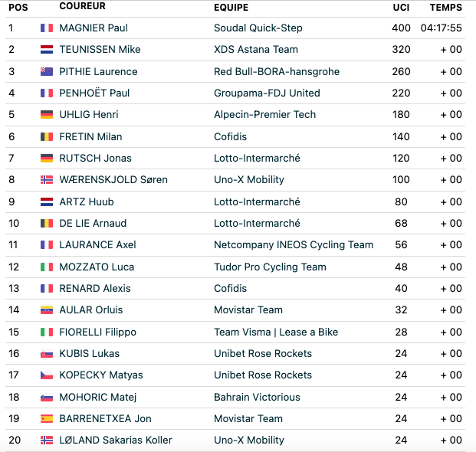This screenshot has width=476, height=452.
Task: Click the TEMPS column header
Action: pos(445,8)
